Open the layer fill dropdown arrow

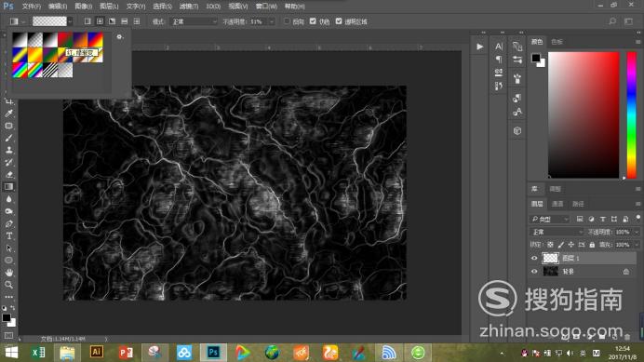[x=637, y=245]
